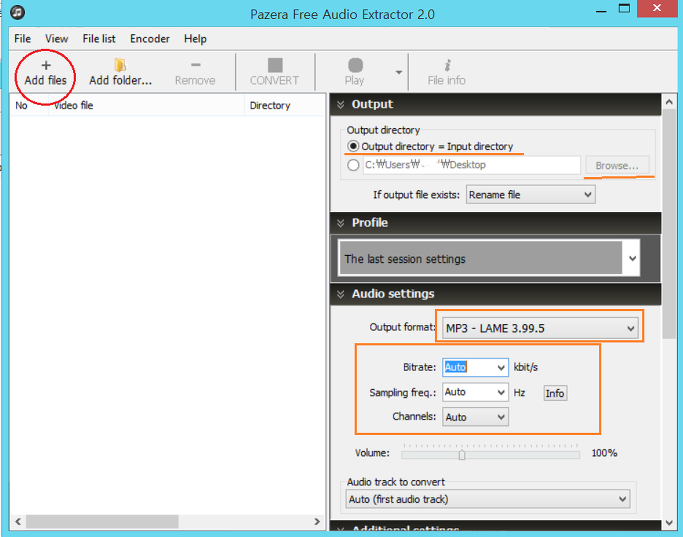Screen dimensions: 683x537
Task: Open the File menu
Action: pos(22,39)
